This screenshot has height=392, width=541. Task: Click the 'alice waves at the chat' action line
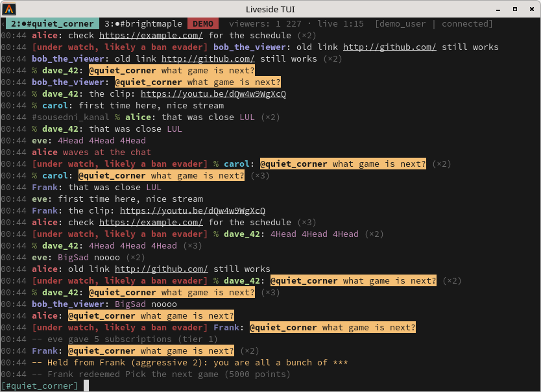pos(91,153)
